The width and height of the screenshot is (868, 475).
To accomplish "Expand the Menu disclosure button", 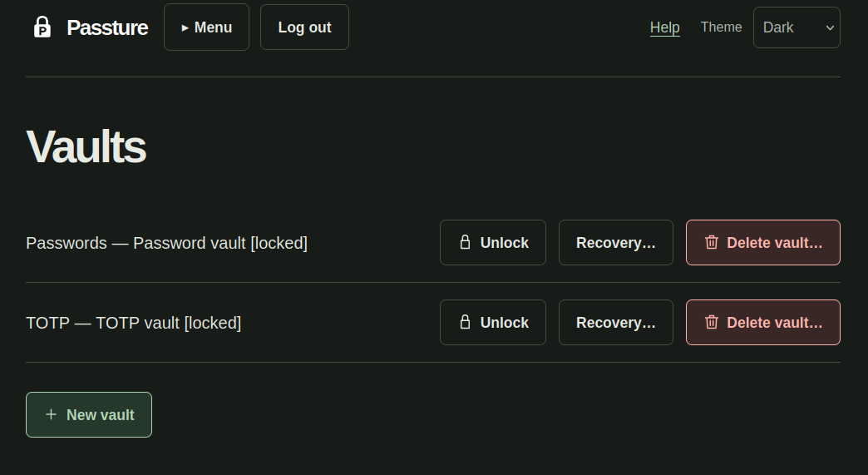I will (x=206, y=27).
